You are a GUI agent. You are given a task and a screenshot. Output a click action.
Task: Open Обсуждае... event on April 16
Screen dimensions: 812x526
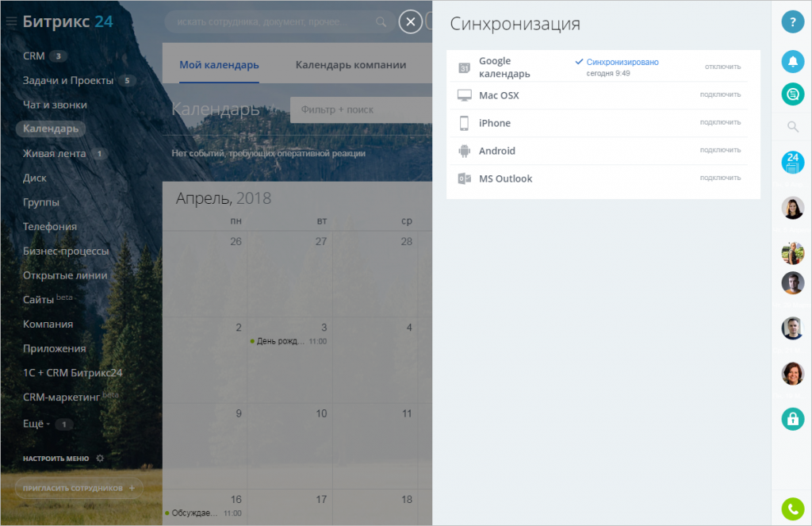(204, 513)
